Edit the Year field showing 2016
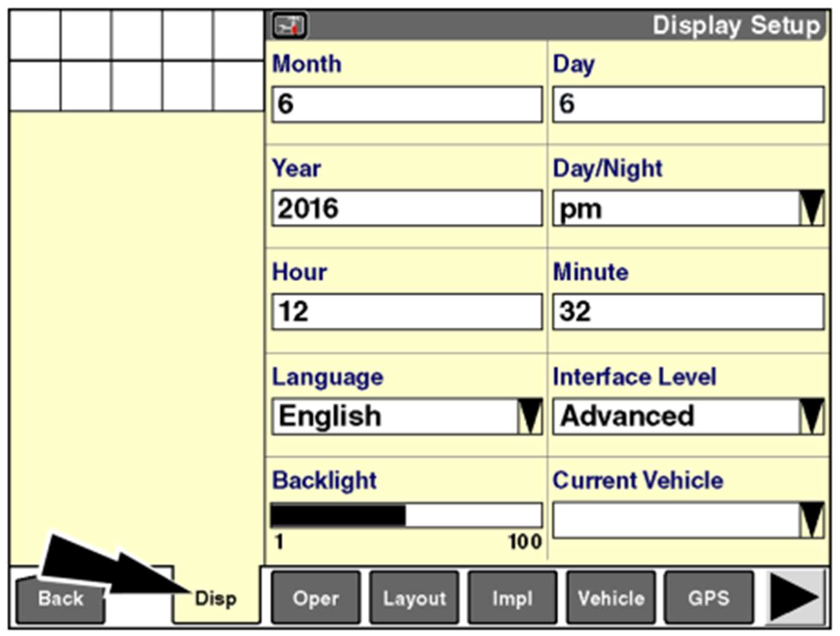The width and height of the screenshot is (840, 636). (407, 208)
